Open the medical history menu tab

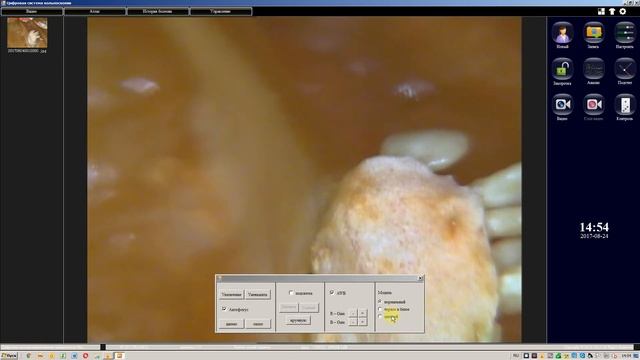point(158,11)
